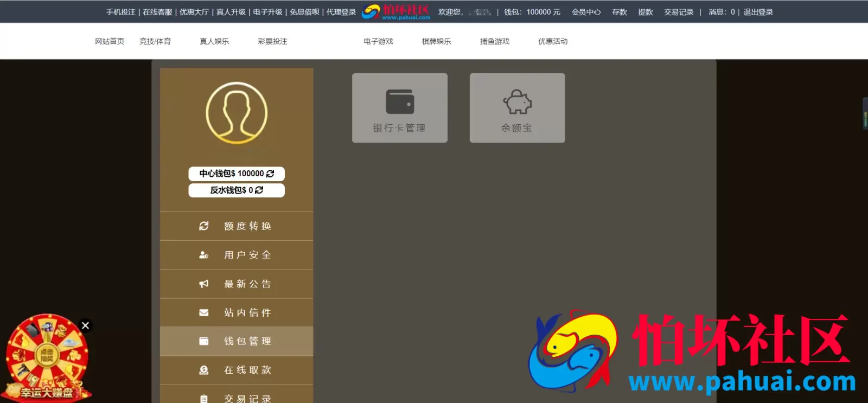Open 额度转换 in the sidebar
This screenshot has height=403, width=868.
[237, 226]
